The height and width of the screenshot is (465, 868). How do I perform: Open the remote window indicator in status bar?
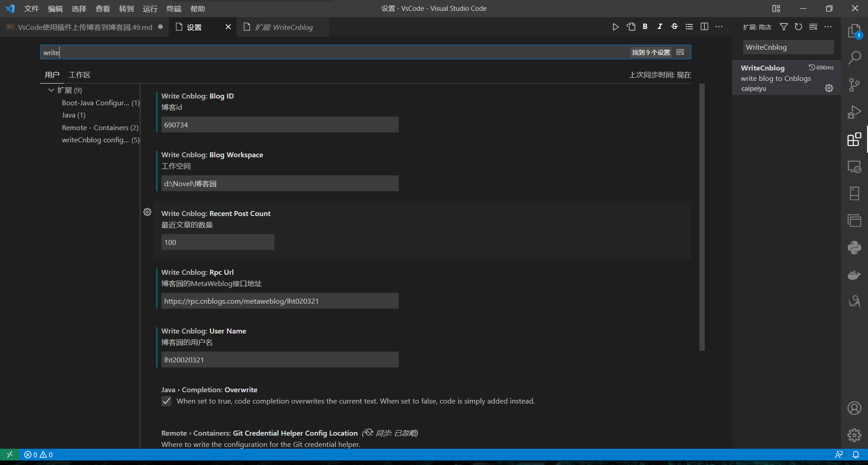9,455
